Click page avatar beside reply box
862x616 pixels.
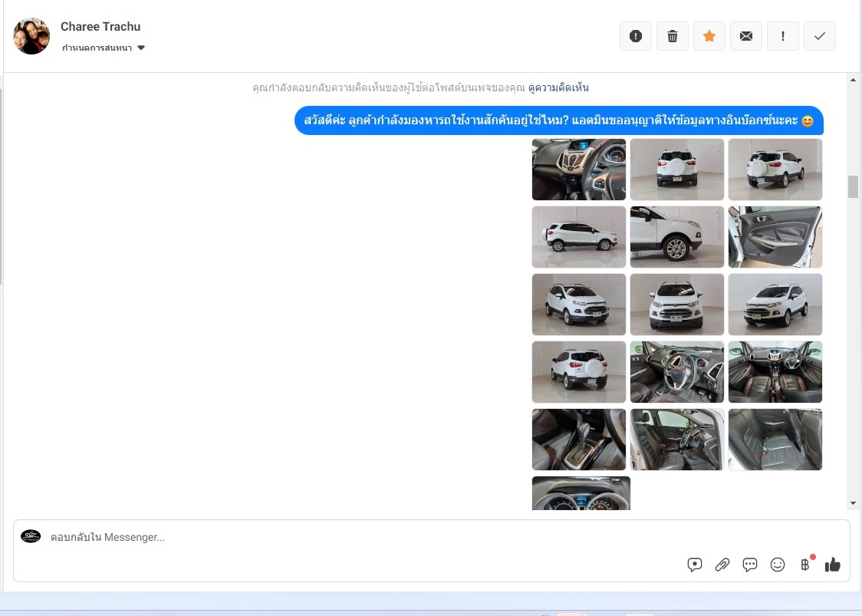pos(31,536)
